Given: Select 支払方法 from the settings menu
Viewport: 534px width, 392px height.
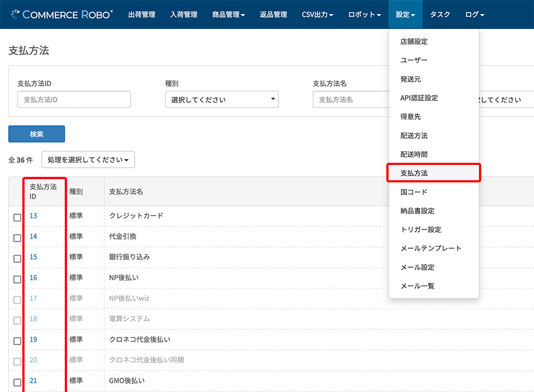Looking at the screenshot, I should click(x=434, y=173).
